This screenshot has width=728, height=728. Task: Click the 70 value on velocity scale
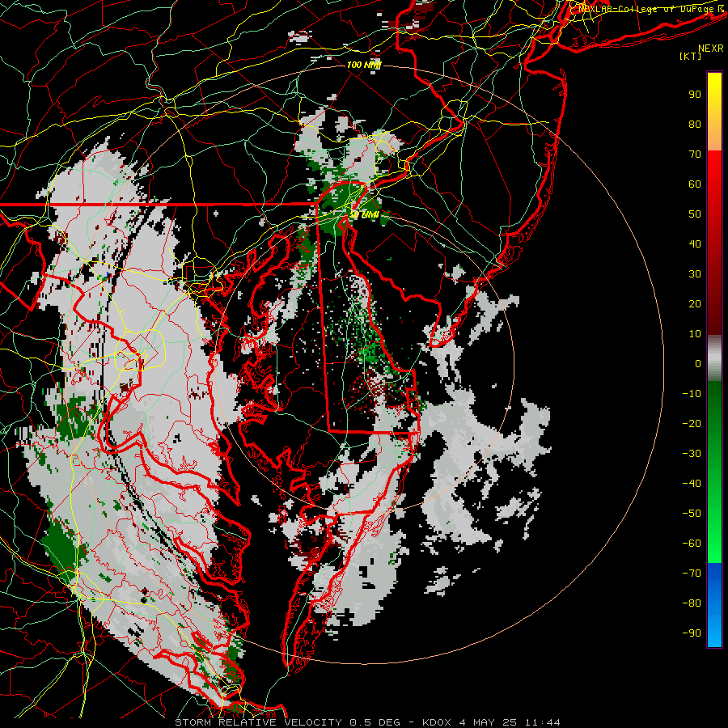pos(695,154)
